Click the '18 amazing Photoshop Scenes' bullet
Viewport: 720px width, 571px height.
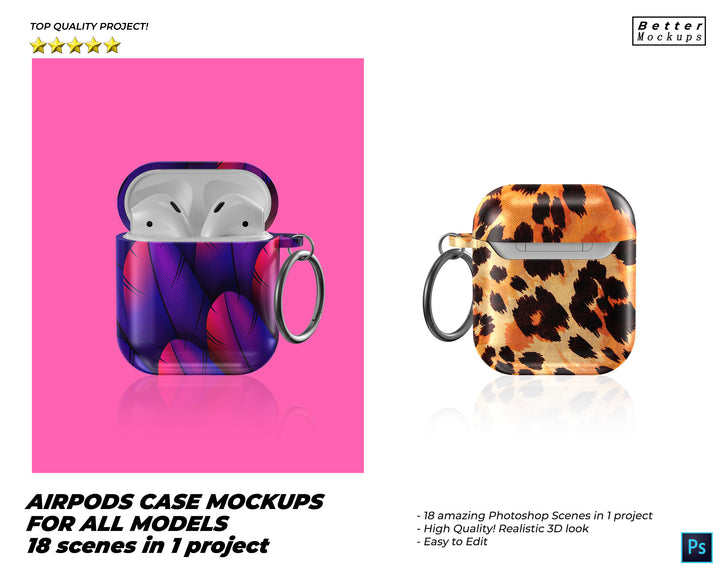(x=534, y=515)
